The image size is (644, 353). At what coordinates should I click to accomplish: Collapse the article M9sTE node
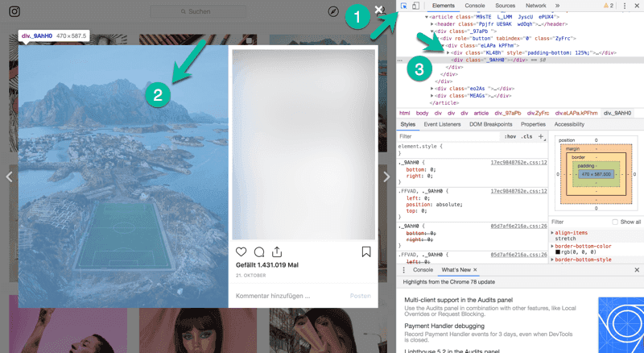point(427,17)
